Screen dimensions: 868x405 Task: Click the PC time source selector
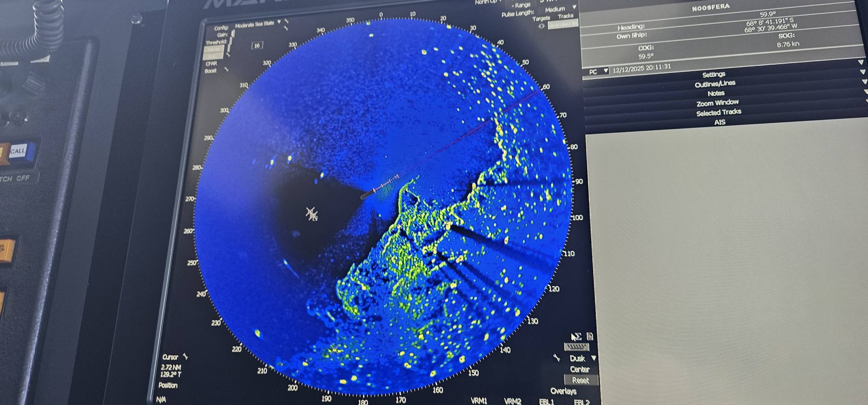coord(598,72)
